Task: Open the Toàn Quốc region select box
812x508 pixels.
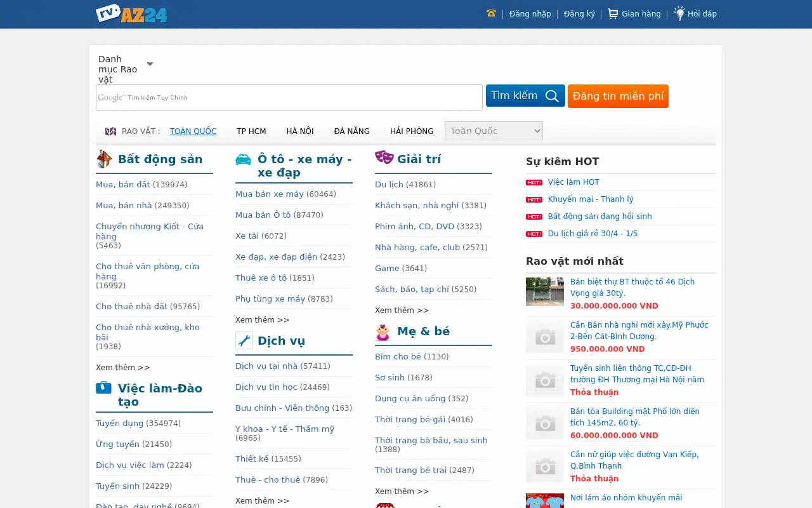Action: [494, 131]
